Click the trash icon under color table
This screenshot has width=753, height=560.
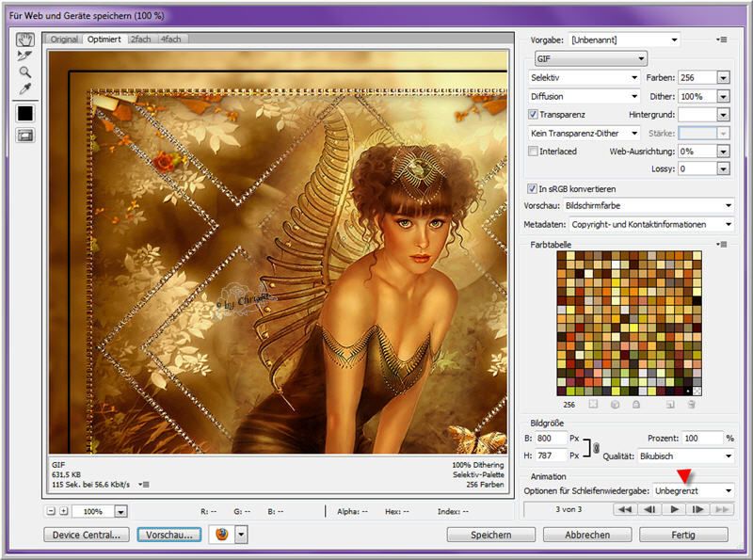692,405
